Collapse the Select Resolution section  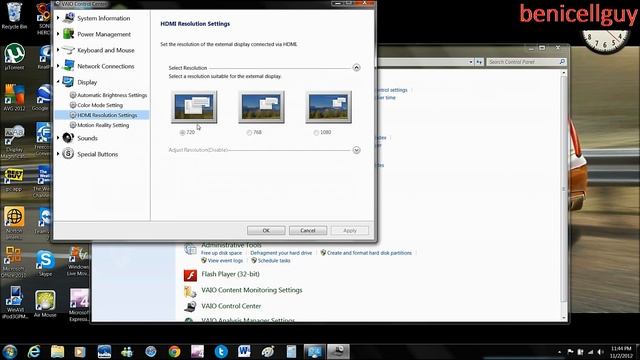coord(356,68)
